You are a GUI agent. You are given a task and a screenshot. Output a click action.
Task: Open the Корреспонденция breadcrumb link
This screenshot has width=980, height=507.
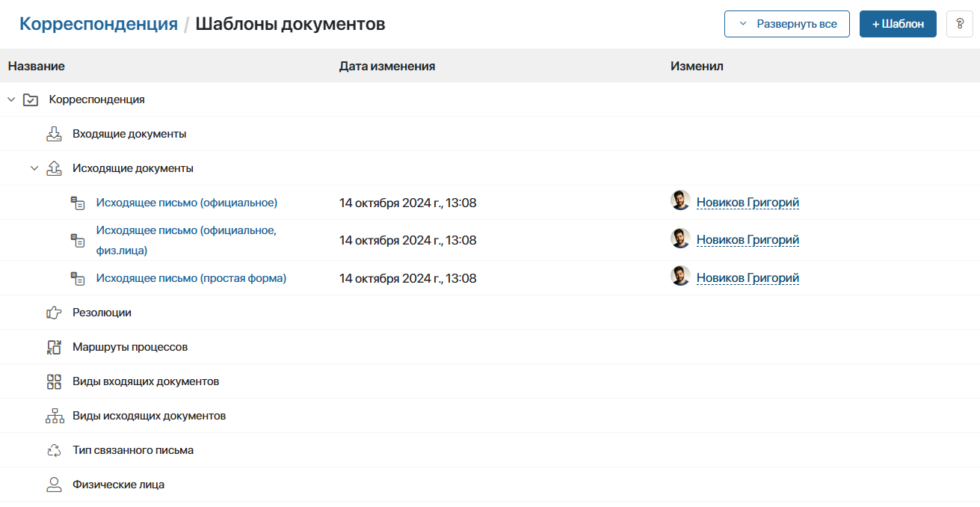[x=98, y=24]
